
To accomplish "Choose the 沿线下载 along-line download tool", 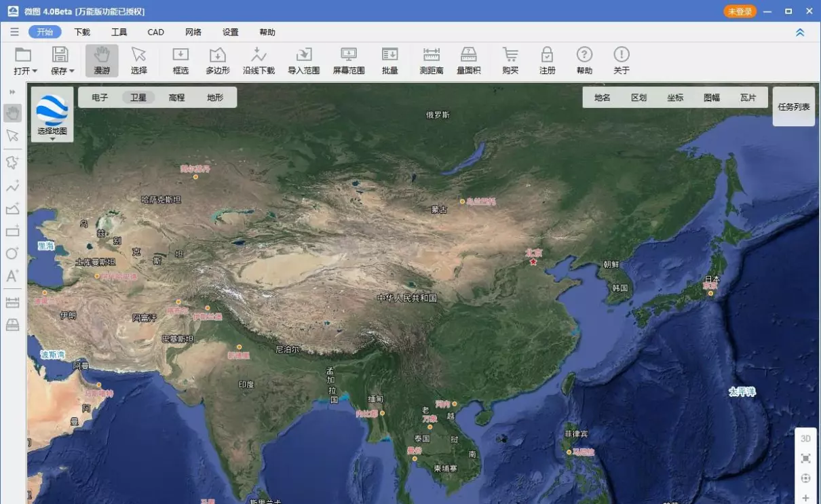I will [259, 60].
